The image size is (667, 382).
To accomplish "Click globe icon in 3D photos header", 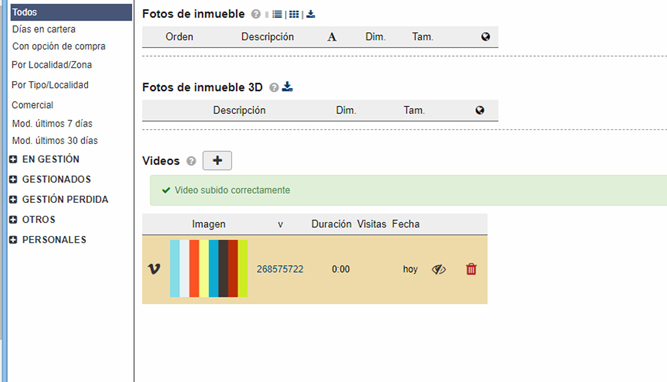I will [480, 111].
